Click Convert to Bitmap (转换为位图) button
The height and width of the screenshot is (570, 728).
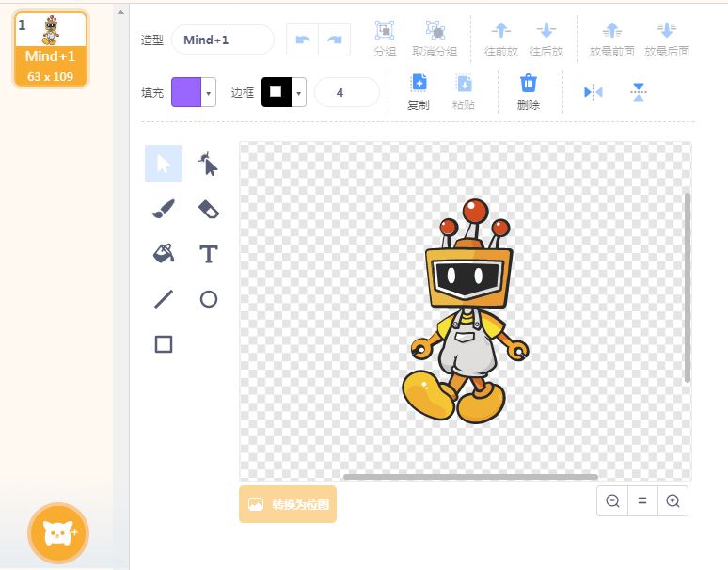[288, 504]
